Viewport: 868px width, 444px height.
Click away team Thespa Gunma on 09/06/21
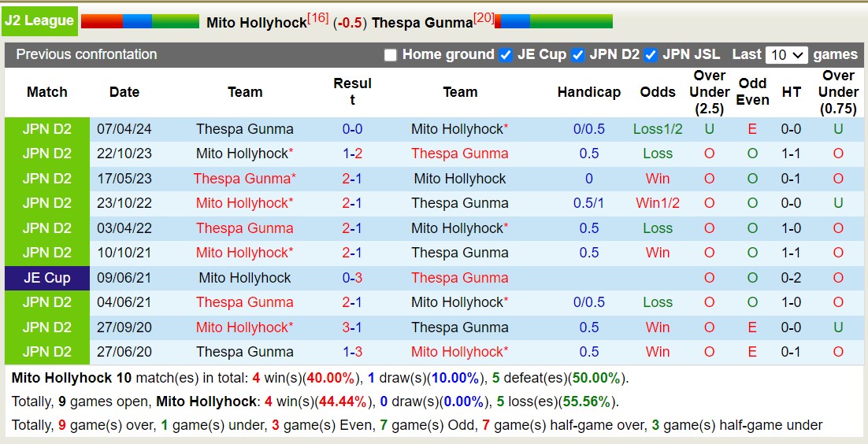pyautogui.click(x=459, y=278)
